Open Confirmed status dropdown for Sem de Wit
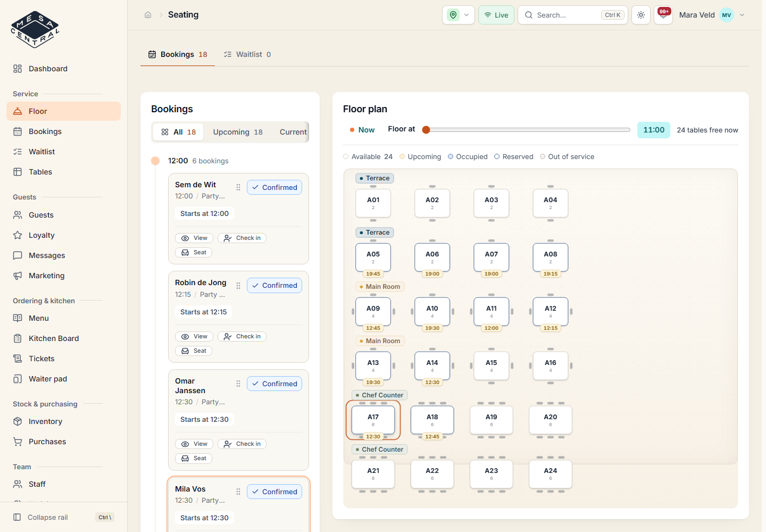Viewport: 766px width, 532px height. [274, 187]
